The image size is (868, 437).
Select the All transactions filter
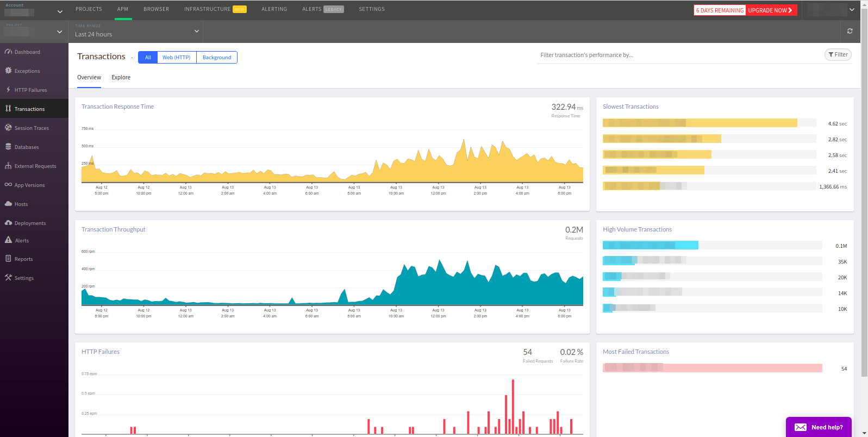pyautogui.click(x=148, y=57)
